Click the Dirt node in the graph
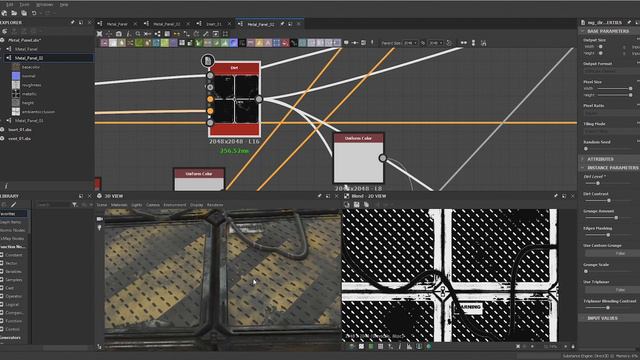Screen dimensions: 640x360 [x=234, y=99]
